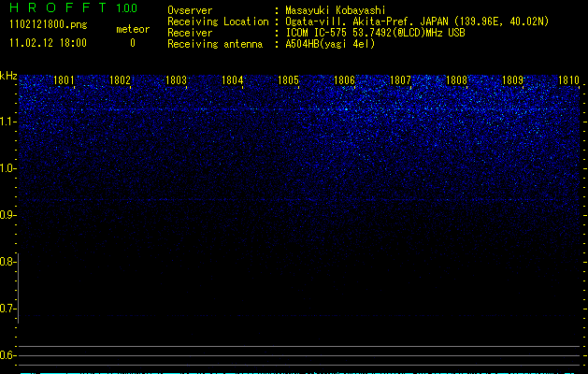The height and width of the screenshot is (374, 588).
Task: Click the observer name Masayuki Kobayashi
Action: (x=336, y=10)
